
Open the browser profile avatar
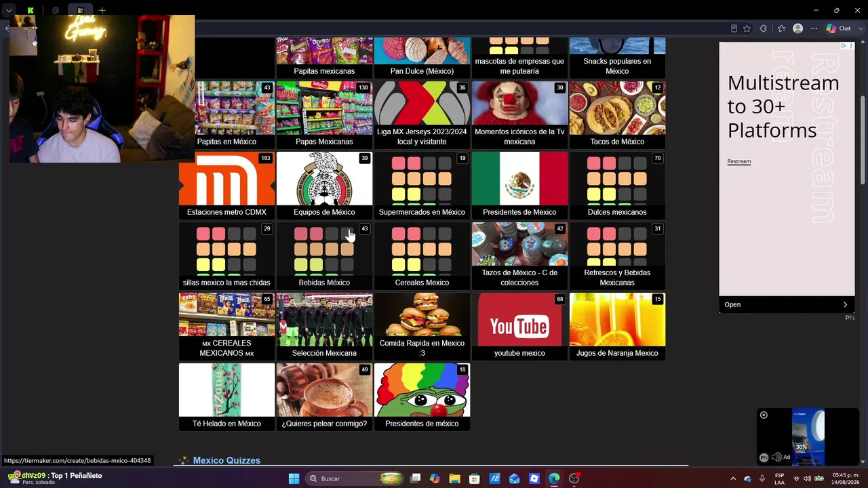[x=798, y=28]
